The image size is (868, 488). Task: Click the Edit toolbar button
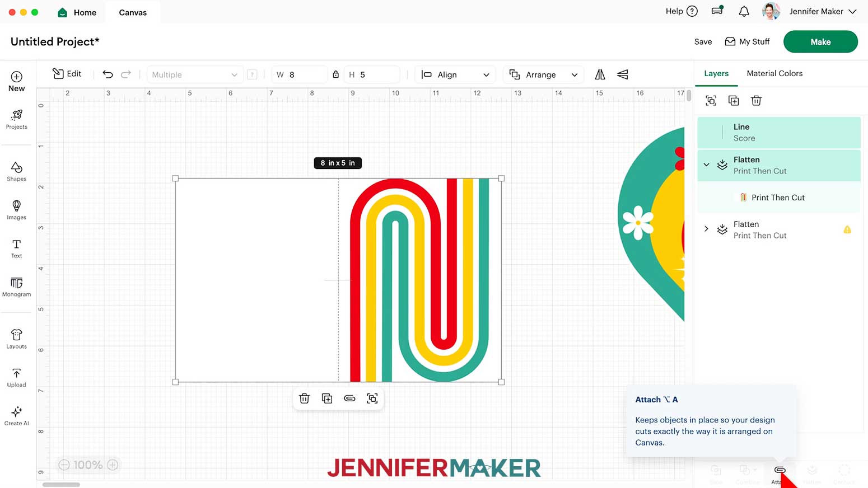67,74
